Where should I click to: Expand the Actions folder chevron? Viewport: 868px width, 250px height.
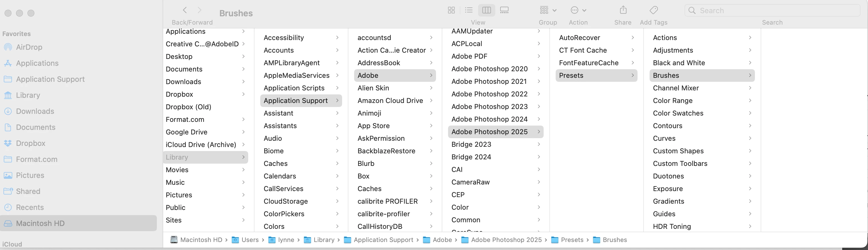[x=750, y=38]
